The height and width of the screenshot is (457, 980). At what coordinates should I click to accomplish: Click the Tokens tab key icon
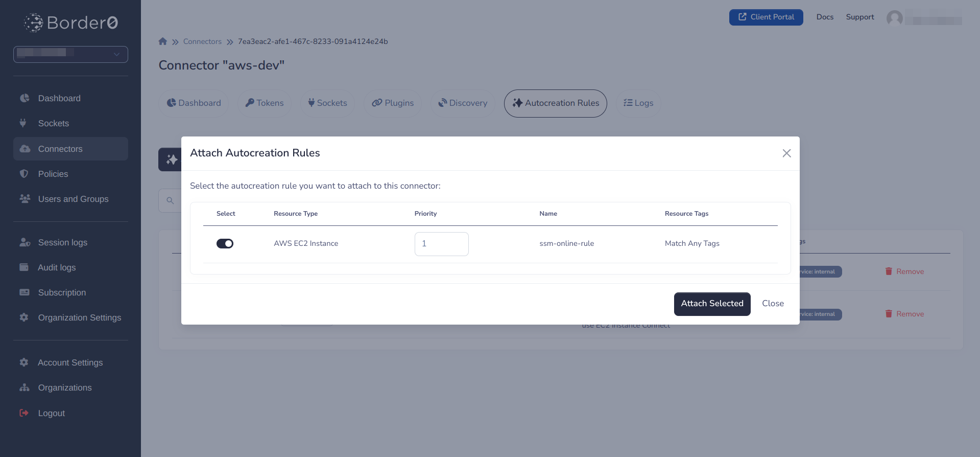(250, 103)
